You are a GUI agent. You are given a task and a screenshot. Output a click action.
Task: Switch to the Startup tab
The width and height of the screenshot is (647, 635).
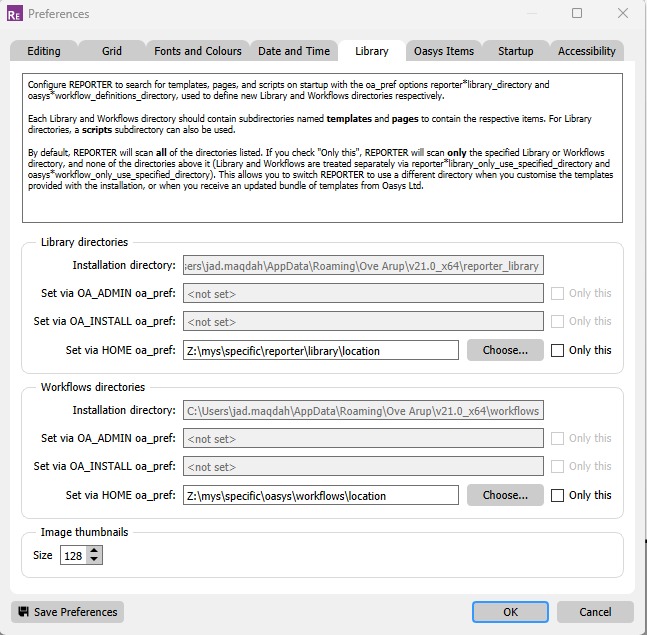pyautogui.click(x=515, y=51)
